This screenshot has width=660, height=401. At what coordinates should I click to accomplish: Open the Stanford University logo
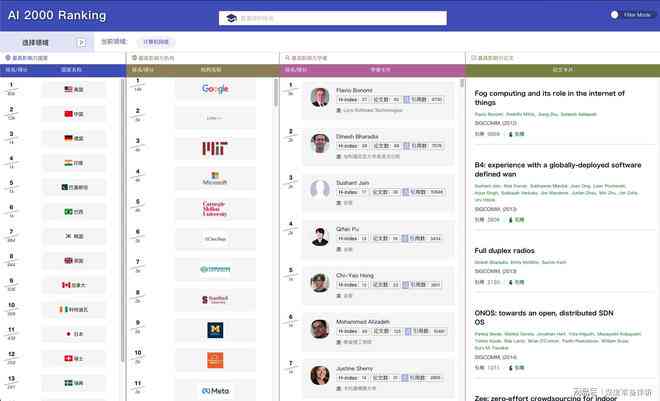pos(215,299)
